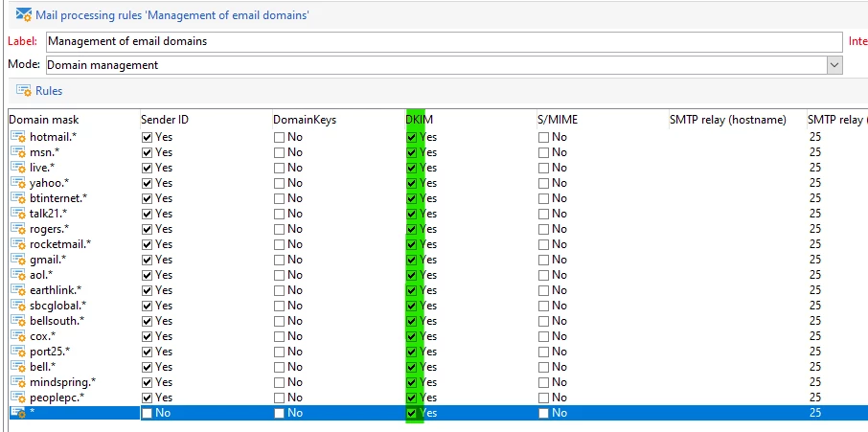
Task: Enable DomainKeys for earthlink.*
Action: [x=279, y=290]
